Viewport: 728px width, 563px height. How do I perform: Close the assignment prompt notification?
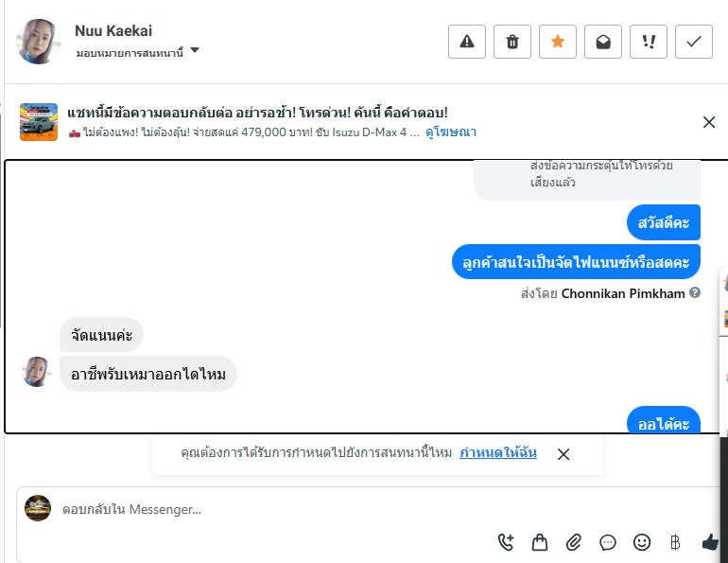point(563,454)
